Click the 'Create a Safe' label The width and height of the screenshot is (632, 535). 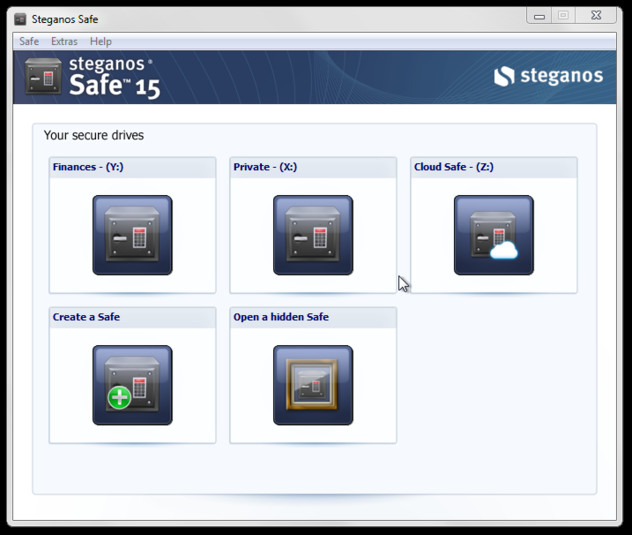pos(86,317)
